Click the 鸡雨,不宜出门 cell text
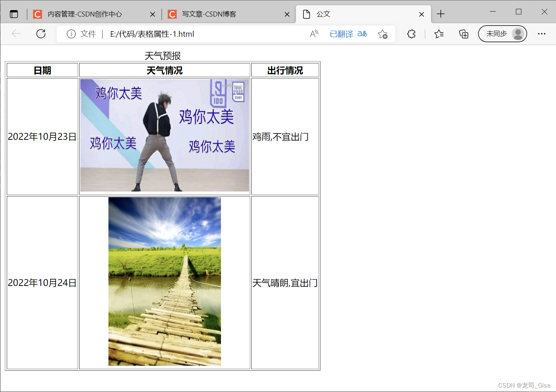The image size is (556, 392). pyautogui.click(x=281, y=137)
